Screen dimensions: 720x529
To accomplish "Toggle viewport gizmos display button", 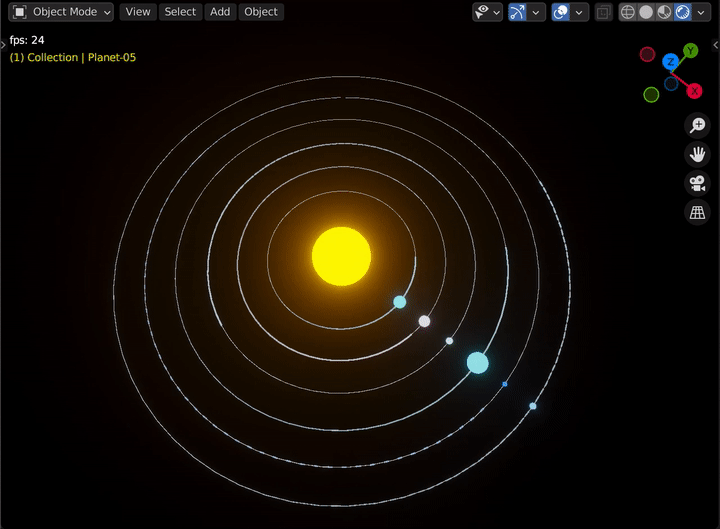I will click(x=518, y=12).
